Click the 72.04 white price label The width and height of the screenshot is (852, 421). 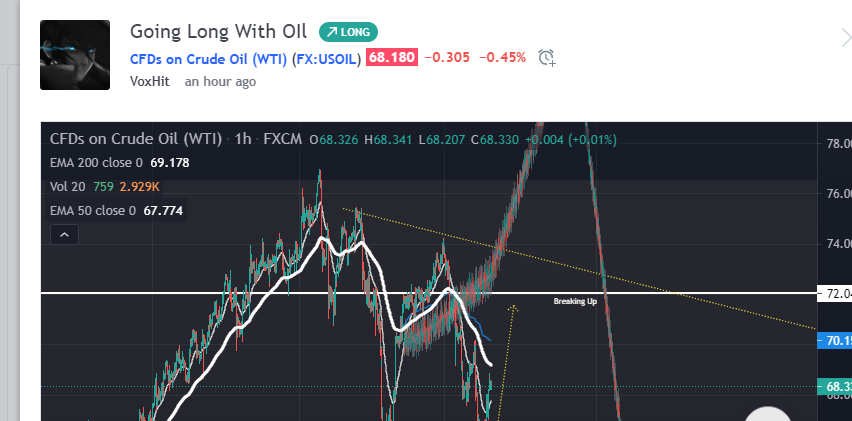point(835,294)
